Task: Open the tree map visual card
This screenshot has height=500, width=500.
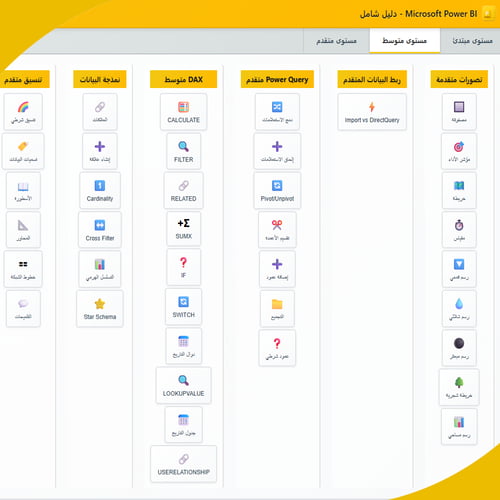Action: [x=459, y=387]
